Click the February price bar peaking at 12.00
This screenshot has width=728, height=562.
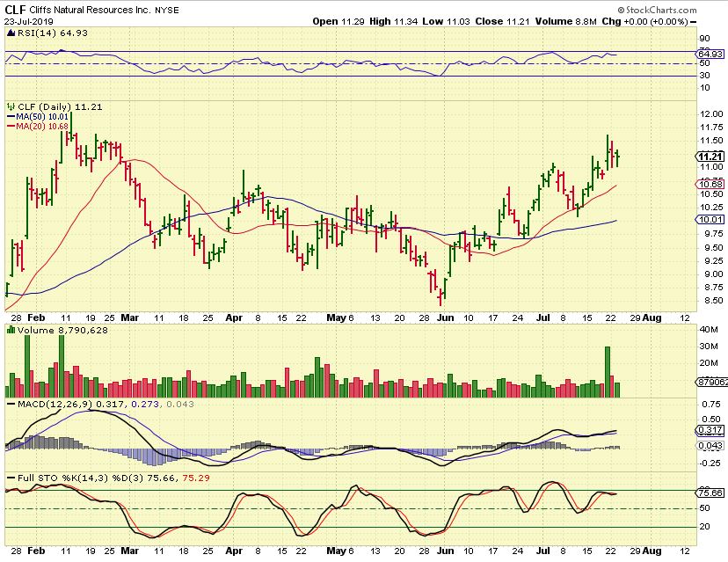tap(71, 127)
